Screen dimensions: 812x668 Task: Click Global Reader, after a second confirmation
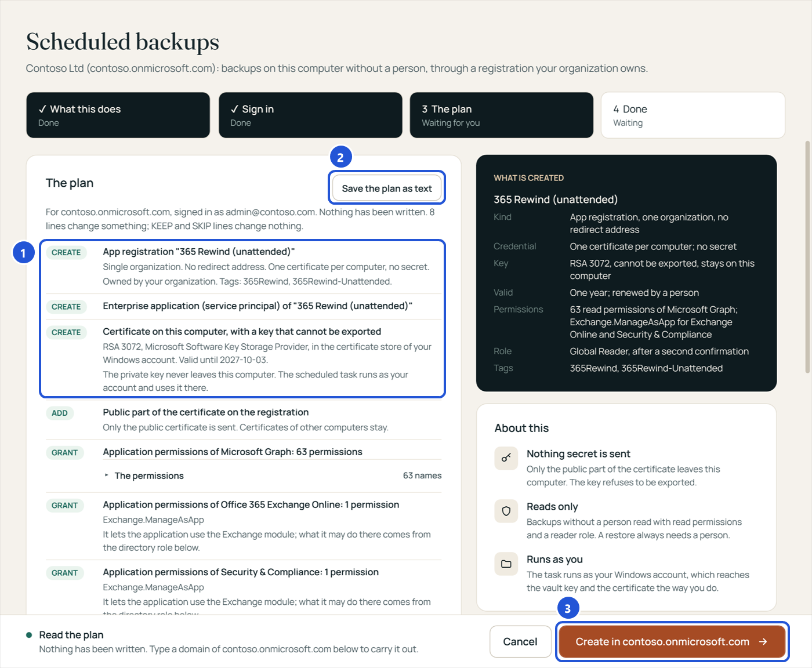pos(659,351)
